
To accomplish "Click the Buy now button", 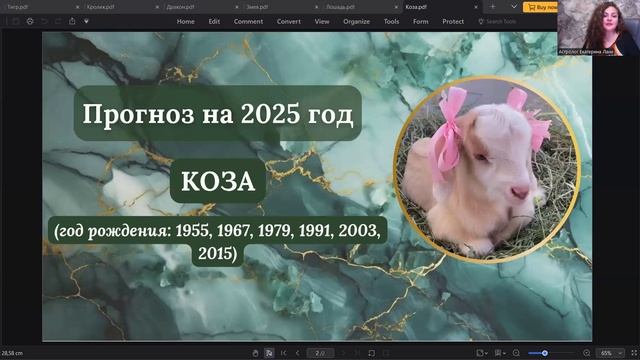I will click(540, 7).
